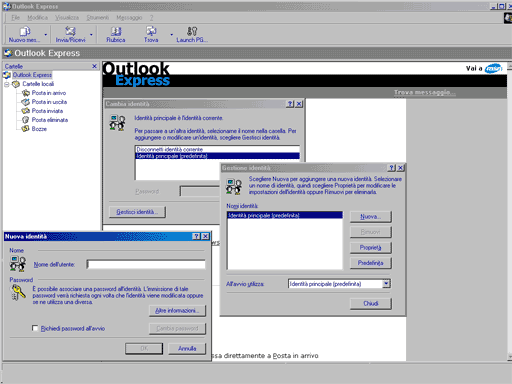The height and width of the screenshot is (384, 512).
Task: Click the Trova messaggio link
Action: pos(424,92)
